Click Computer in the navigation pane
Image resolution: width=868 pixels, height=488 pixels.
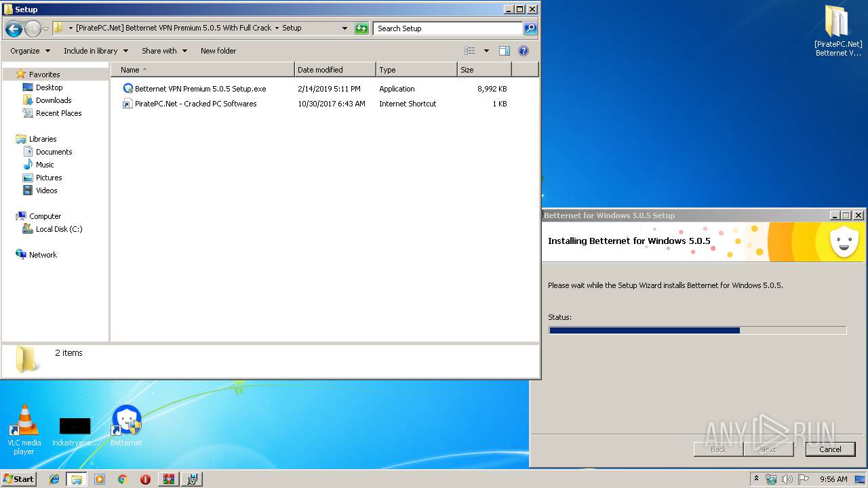click(45, 216)
